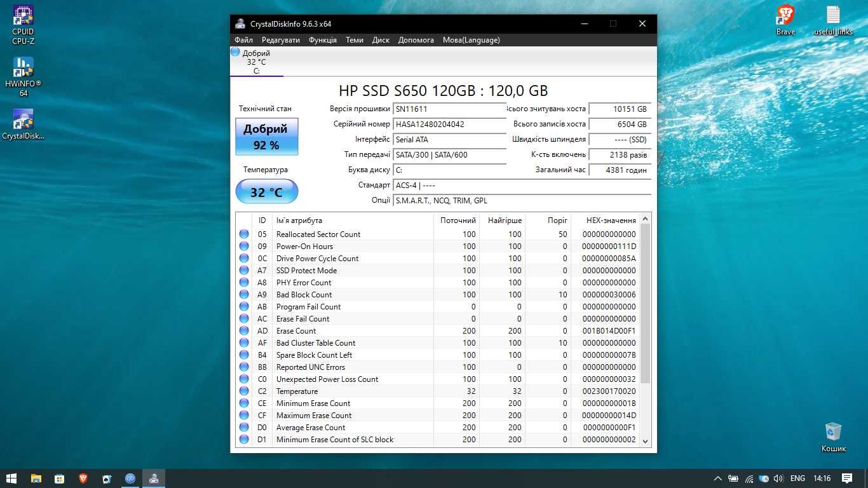Click the Добрий 92 % health status button
This screenshot has height=488, width=868.
[x=266, y=136]
